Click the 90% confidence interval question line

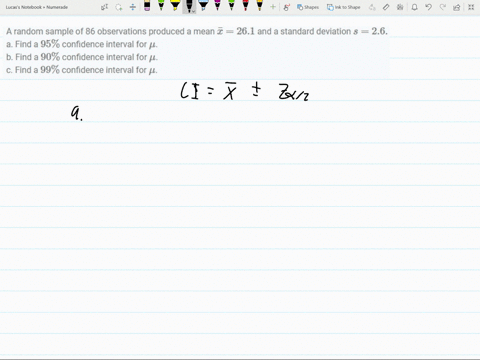pyautogui.click(x=82, y=57)
